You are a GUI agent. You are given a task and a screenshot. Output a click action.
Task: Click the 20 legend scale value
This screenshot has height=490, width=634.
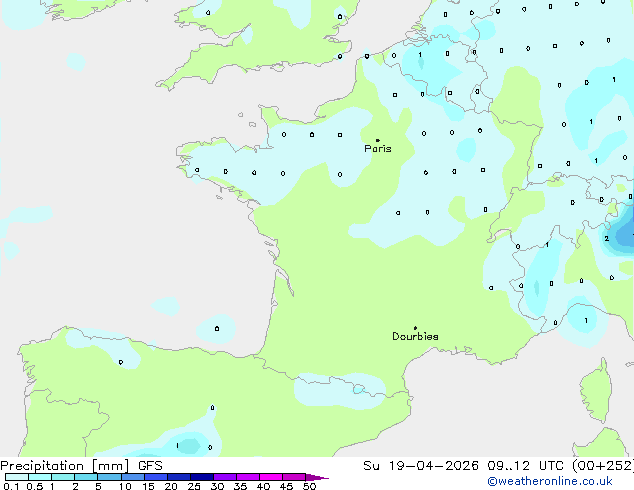click(x=171, y=486)
